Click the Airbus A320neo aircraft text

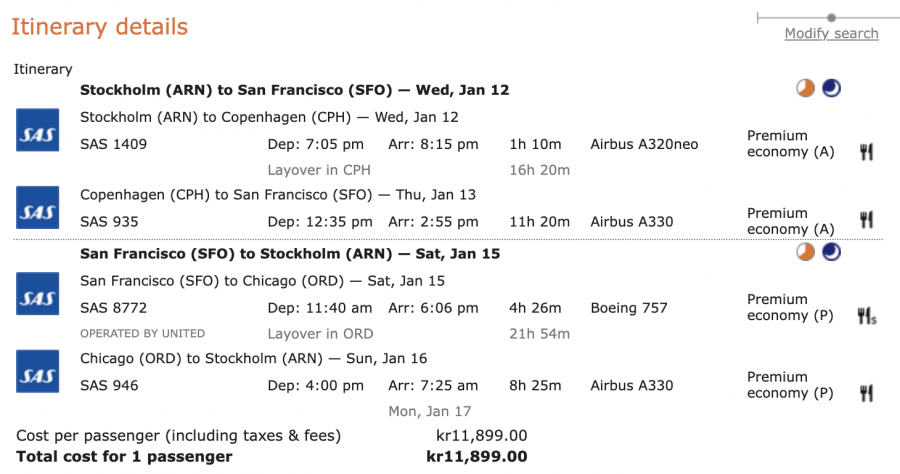[x=644, y=144]
